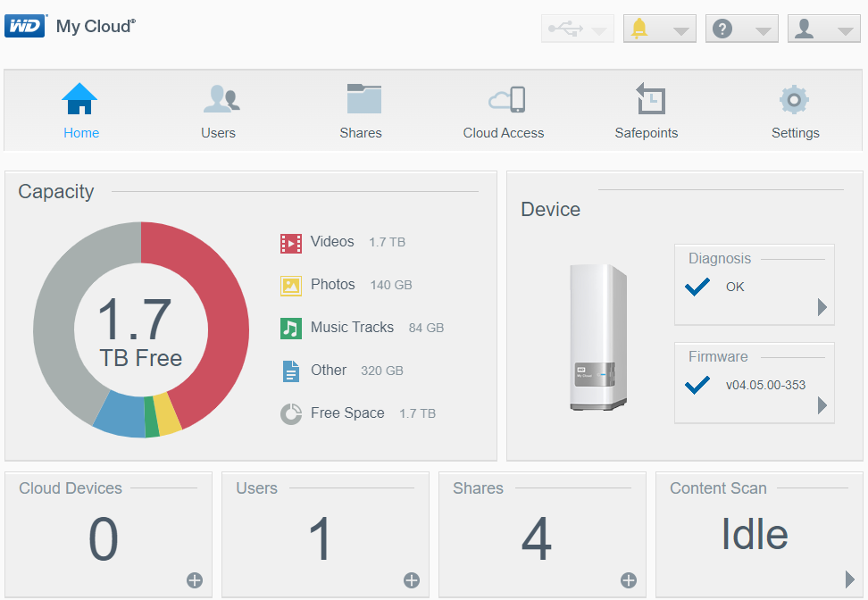Select the Cloud Access tab label

[x=503, y=133]
